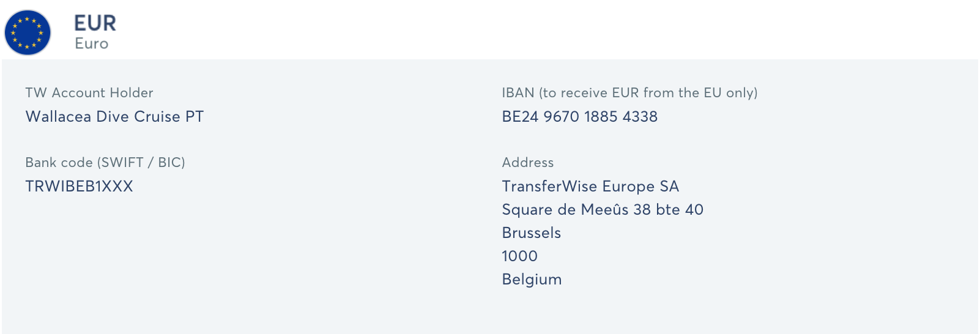980x334 pixels.
Task: Click the '38 bte 40' address text
Action: click(x=669, y=210)
